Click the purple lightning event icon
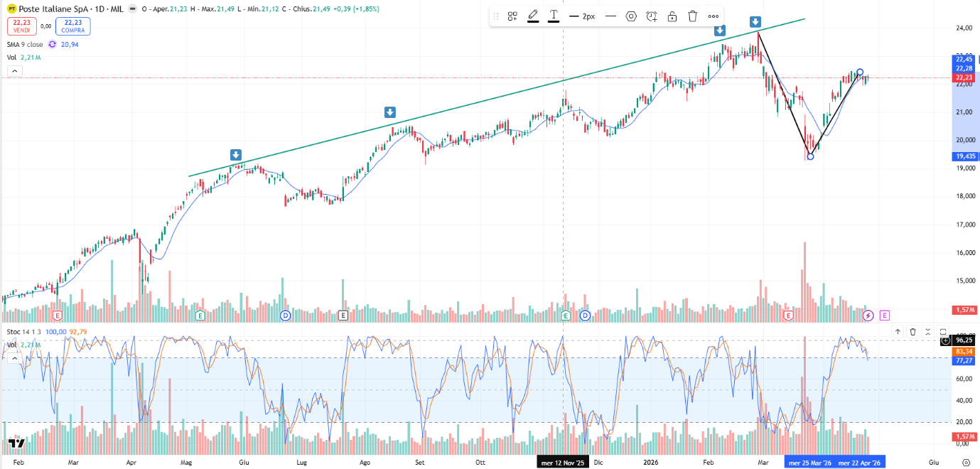The image size is (980, 469). click(x=868, y=315)
